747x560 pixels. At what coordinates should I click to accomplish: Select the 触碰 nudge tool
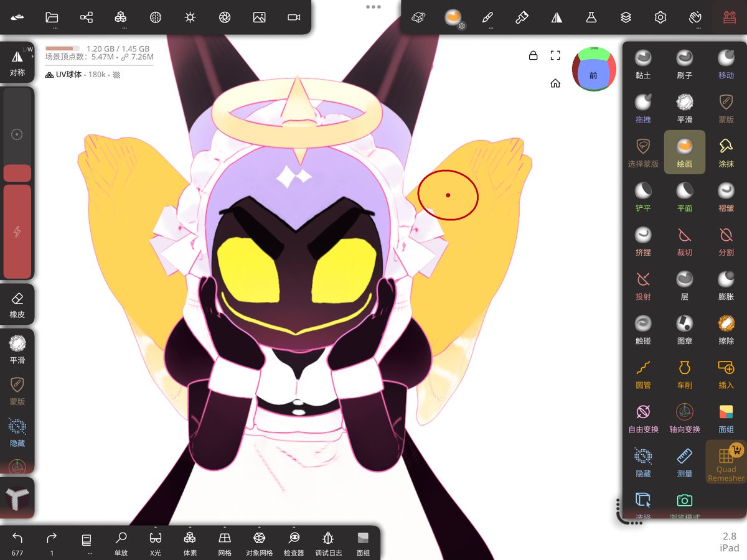click(643, 329)
